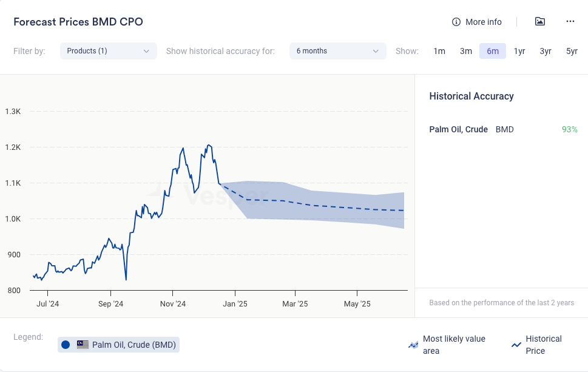Open the Products (1) filter dropdown

pyautogui.click(x=108, y=51)
